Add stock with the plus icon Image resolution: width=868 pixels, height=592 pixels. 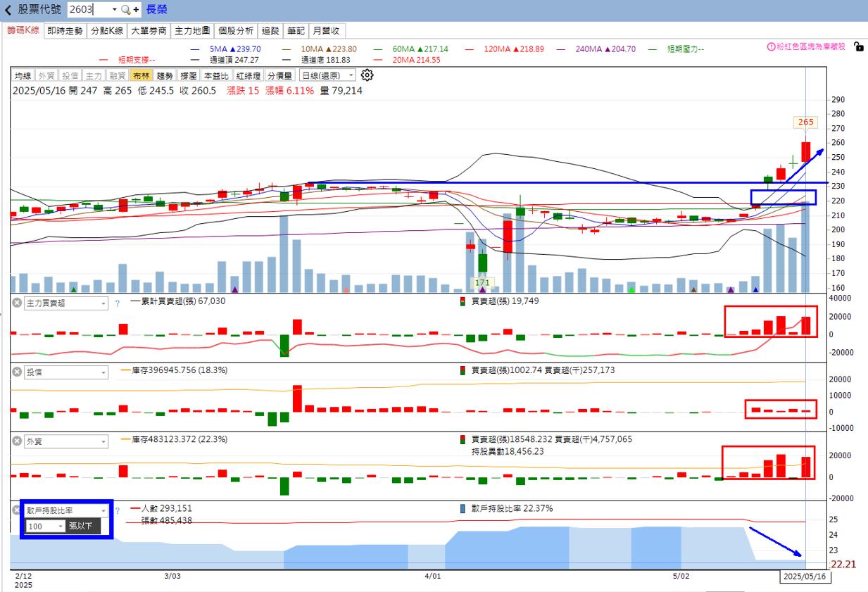point(136,11)
